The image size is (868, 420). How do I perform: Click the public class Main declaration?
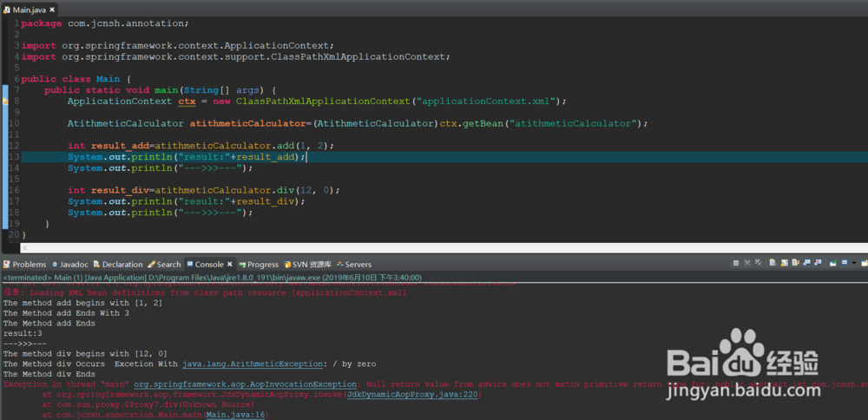point(76,79)
